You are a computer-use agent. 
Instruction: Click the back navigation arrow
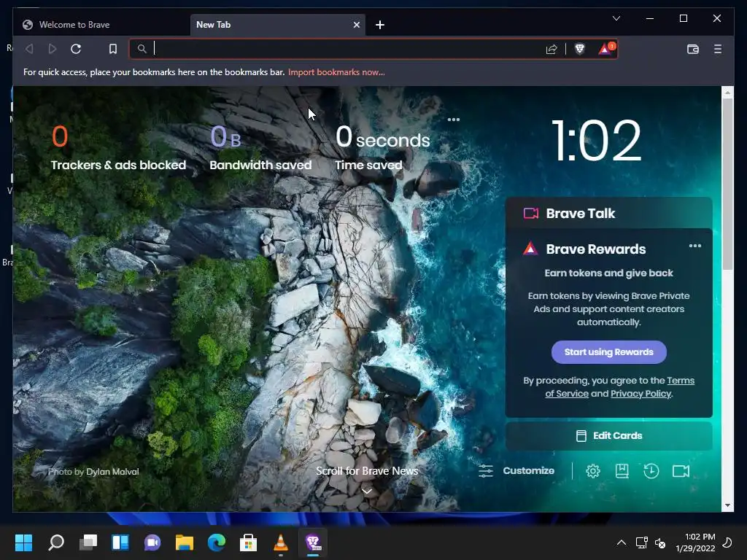(29, 49)
